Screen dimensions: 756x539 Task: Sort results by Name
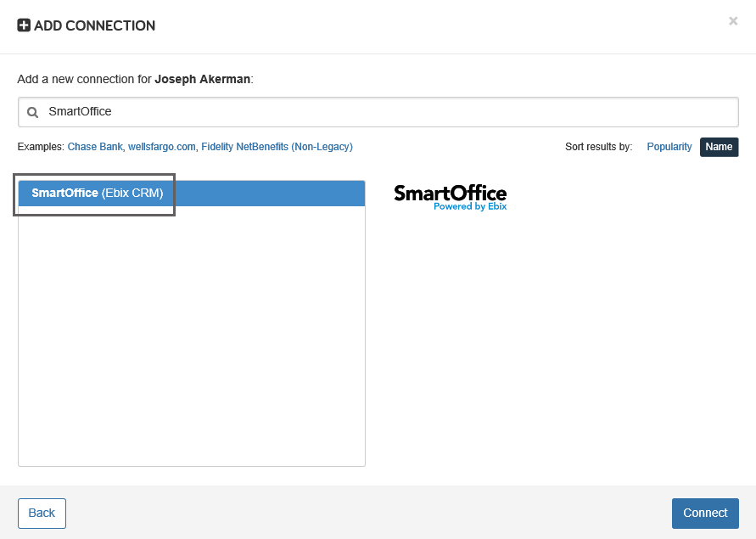719,146
